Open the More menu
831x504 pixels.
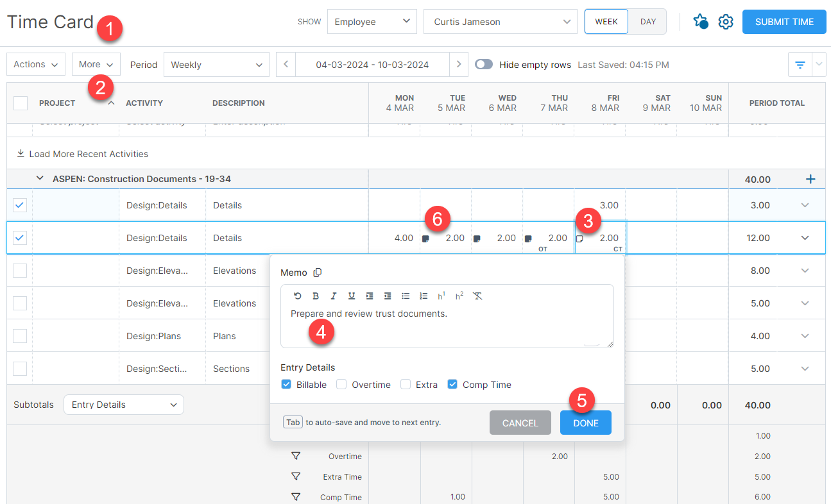coord(95,64)
